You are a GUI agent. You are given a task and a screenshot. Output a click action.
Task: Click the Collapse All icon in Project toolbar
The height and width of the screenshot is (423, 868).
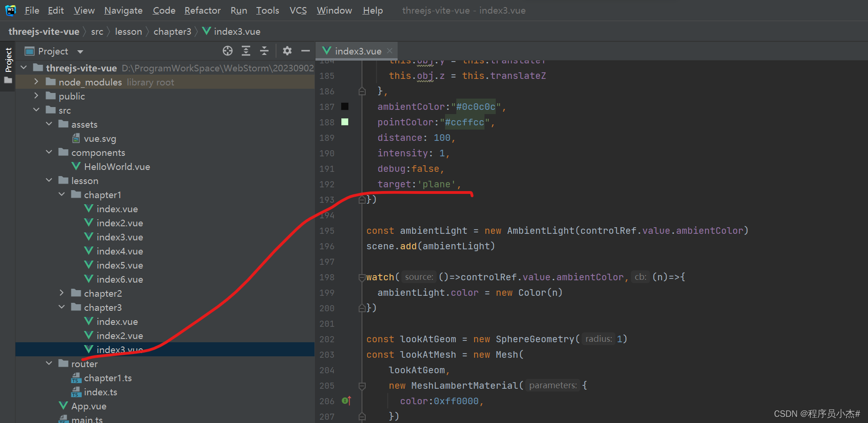264,51
